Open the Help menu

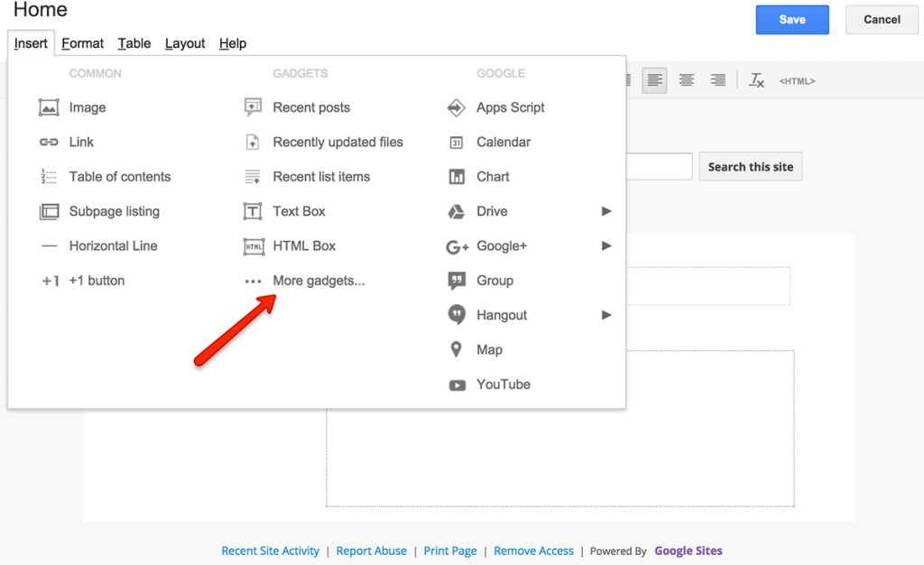[233, 43]
